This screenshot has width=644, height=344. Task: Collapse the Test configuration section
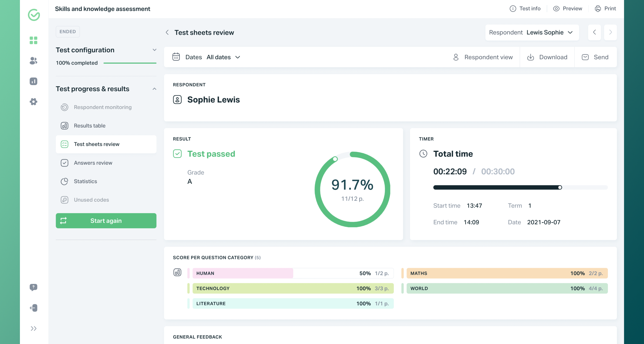(x=154, y=50)
